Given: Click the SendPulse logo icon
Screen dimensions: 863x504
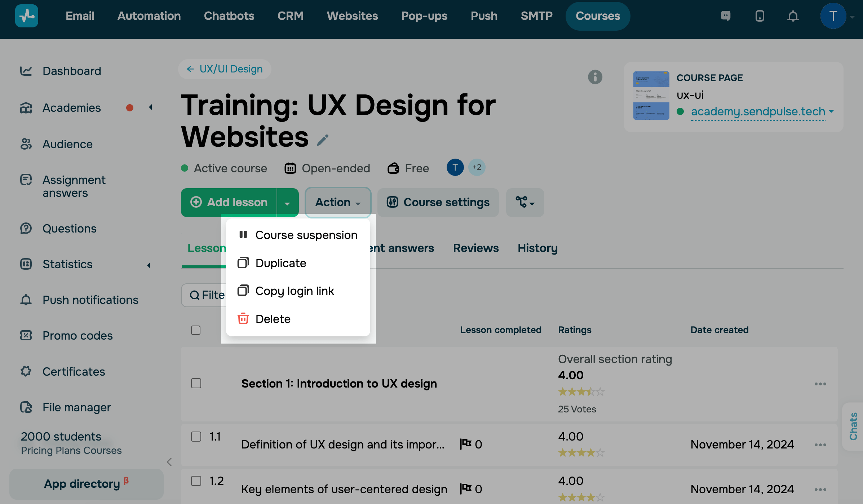Looking at the screenshot, I should [27, 16].
